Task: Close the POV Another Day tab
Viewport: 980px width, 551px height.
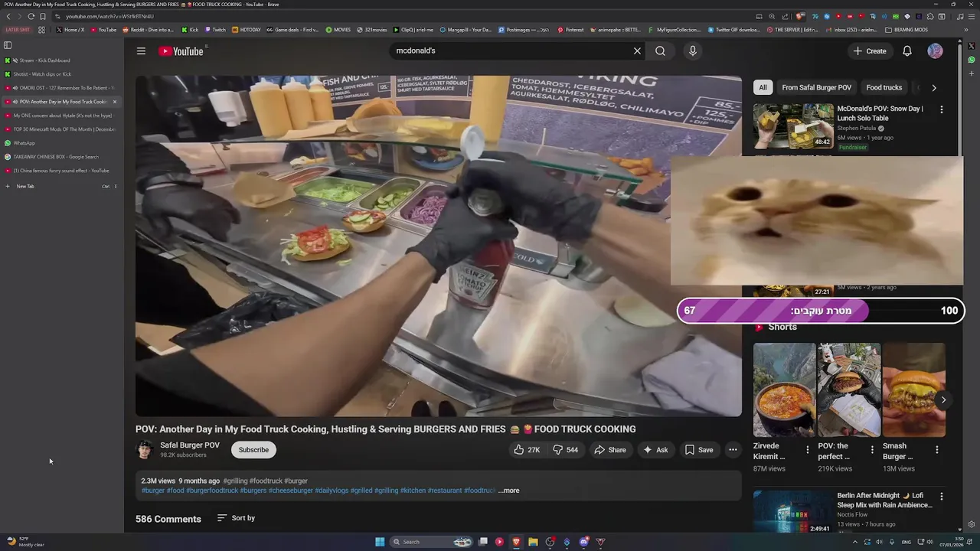Action: (x=115, y=102)
